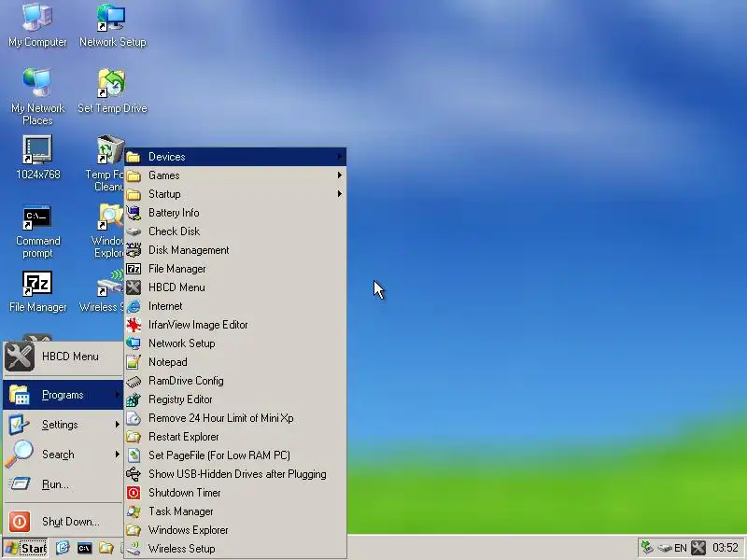This screenshot has height=560, width=747.
Task: Click the drive icon in the system tray
Action: (665, 548)
